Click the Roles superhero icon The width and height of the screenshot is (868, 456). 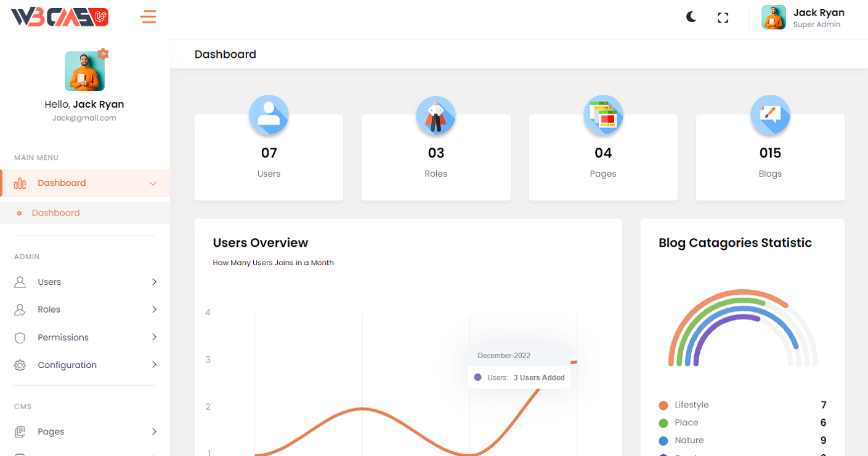[436, 115]
